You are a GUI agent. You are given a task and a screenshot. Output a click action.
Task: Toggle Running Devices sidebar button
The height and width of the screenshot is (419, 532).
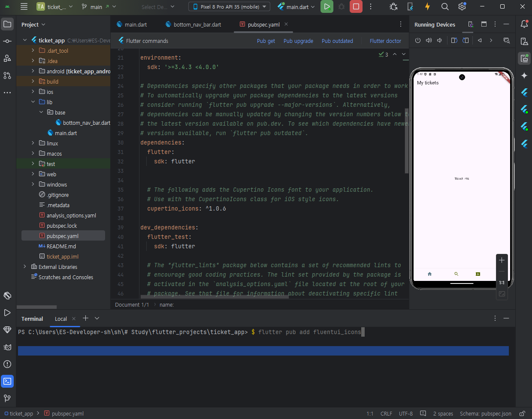point(524,58)
